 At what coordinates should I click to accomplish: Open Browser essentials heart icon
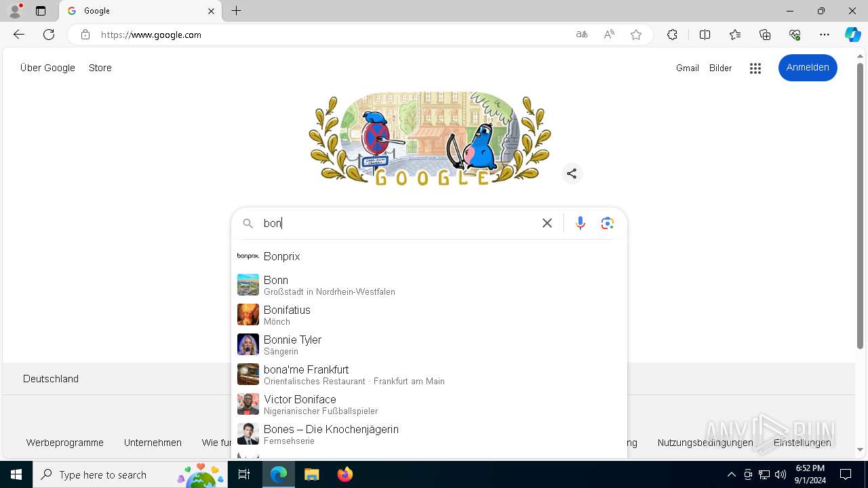(x=795, y=35)
